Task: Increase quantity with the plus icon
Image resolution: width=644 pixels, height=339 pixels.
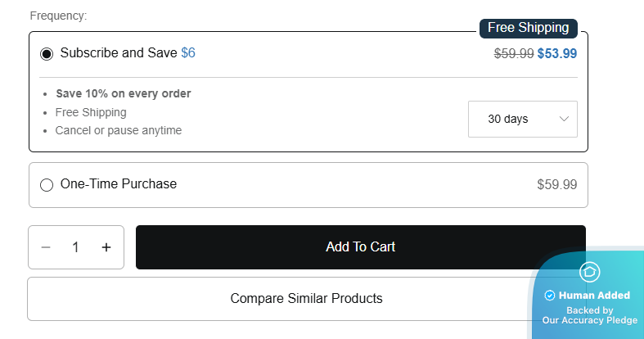Action: click(106, 247)
